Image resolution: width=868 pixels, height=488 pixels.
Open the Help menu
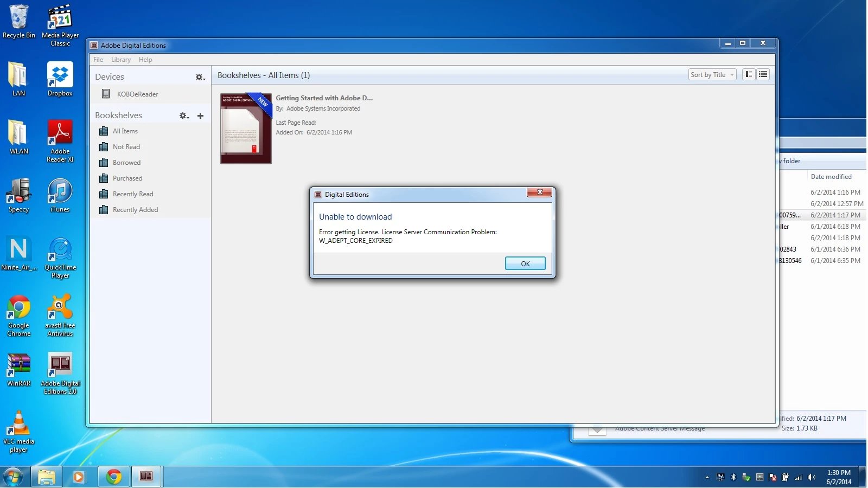145,60
